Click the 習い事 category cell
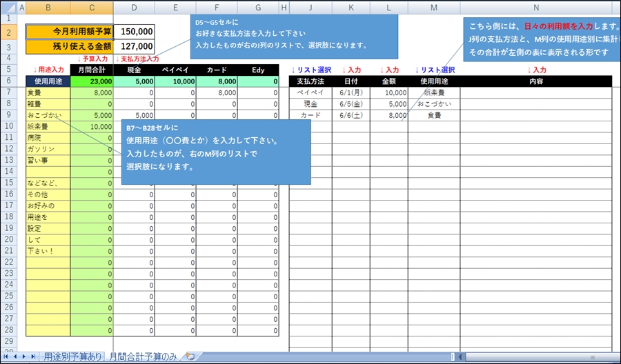 (x=48, y=161)
